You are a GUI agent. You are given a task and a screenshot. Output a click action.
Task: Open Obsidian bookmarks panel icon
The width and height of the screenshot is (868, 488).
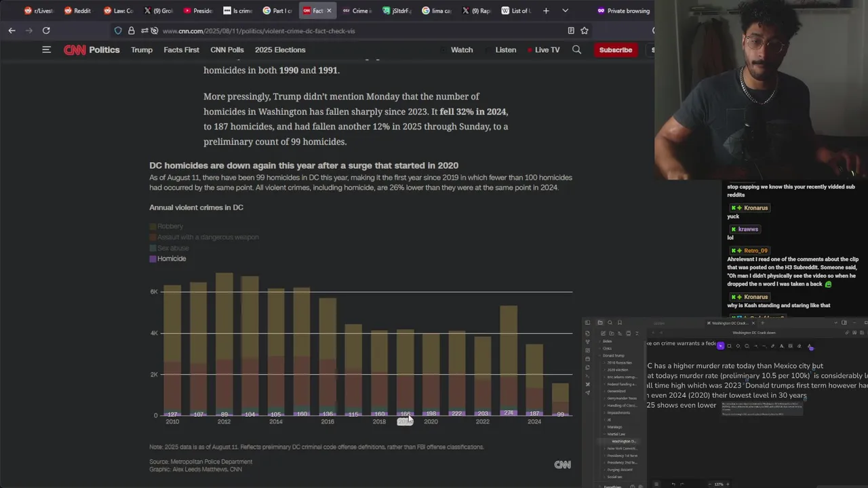tap(620, 323)
